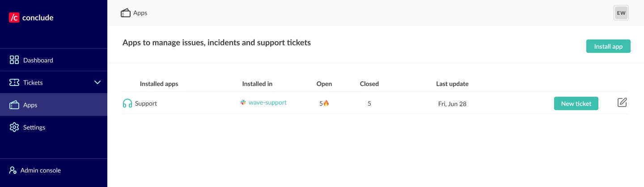This screenshot has height=187, width=644.
Task: Click the Tickets icon in sidebar
Action: pos(14,82)
